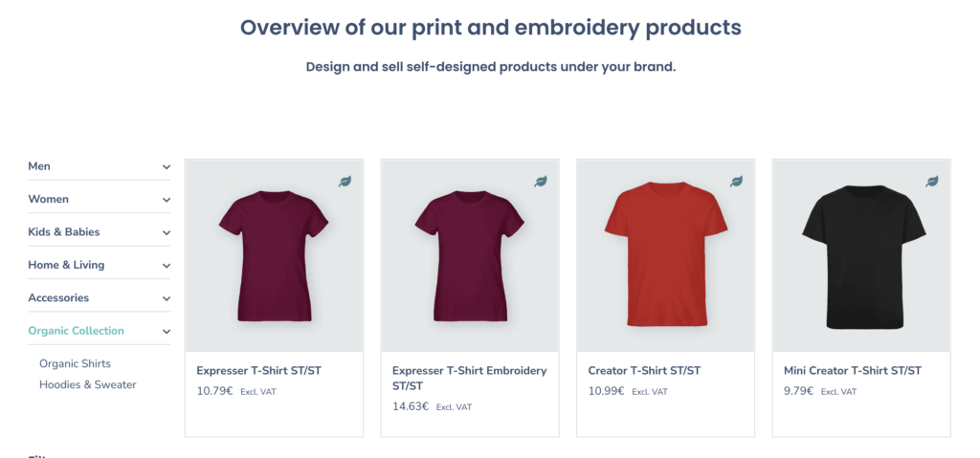Collapse the Organic Collection chevron
The image size is (980, 458).
click(167, 331)
